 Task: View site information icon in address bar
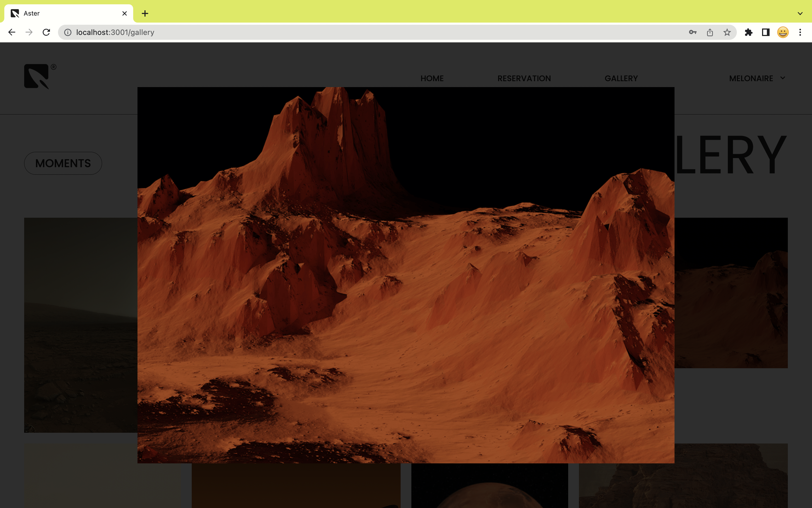tap(68, 32)
